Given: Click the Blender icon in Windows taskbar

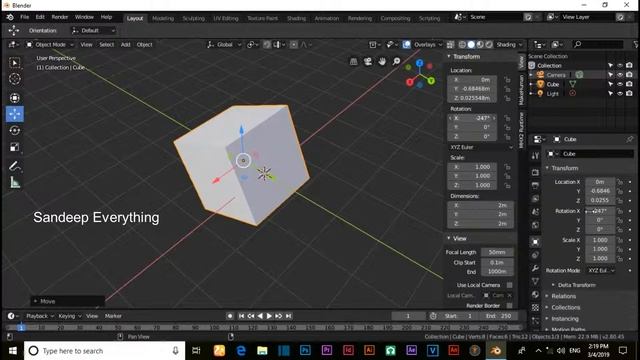Looking at the screenshot, I should (x=496, y=351).
